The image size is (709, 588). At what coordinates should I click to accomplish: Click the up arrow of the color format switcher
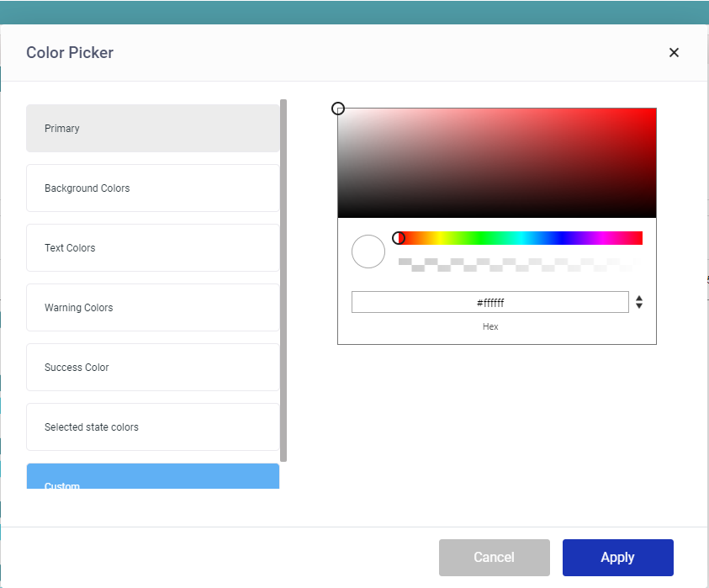coord(639,298)
